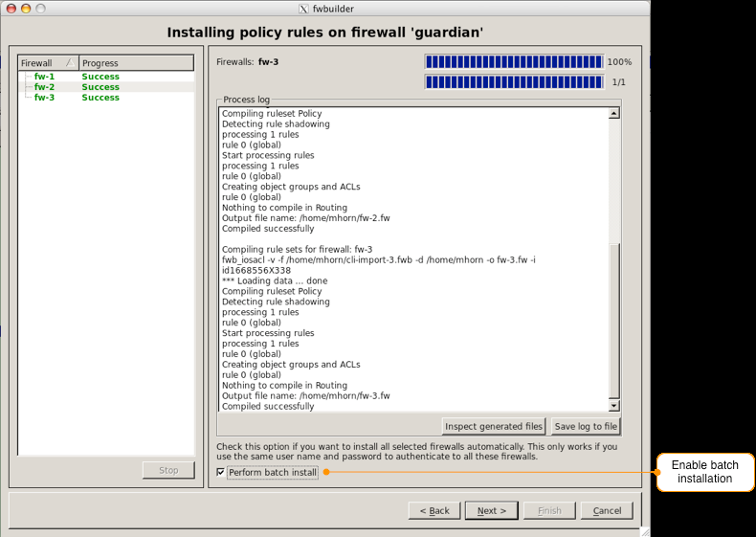756x537 pixels.
Task: Click the log line 'Output file name: /home/mhorn/fw-3.fw'
Action: [305, 395]
